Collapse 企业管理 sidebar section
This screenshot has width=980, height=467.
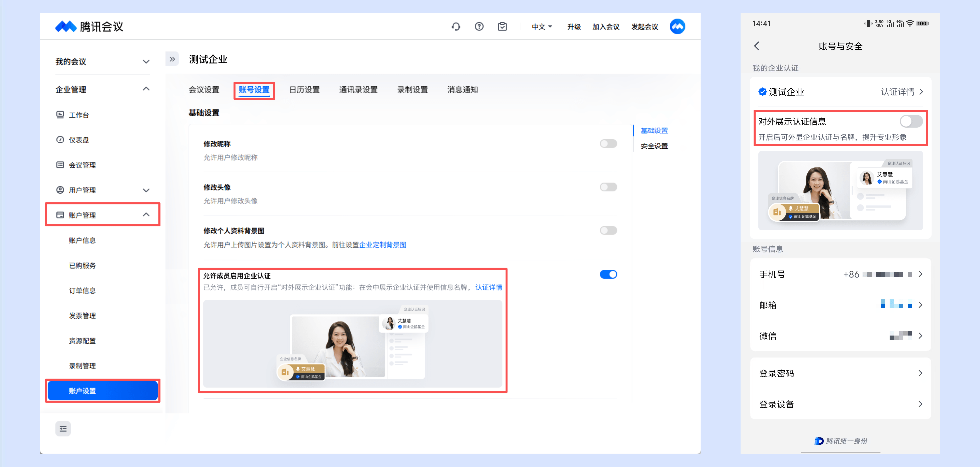[103, 89]
